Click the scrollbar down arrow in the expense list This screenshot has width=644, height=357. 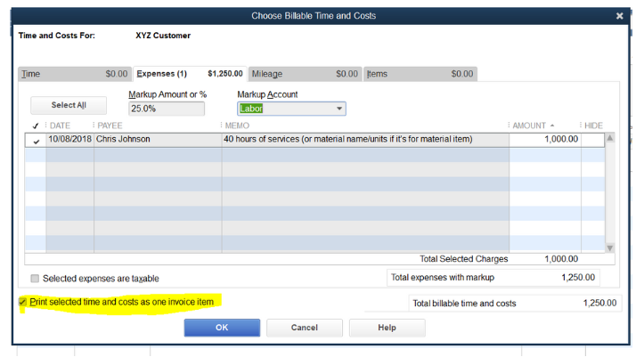[610, 247]
